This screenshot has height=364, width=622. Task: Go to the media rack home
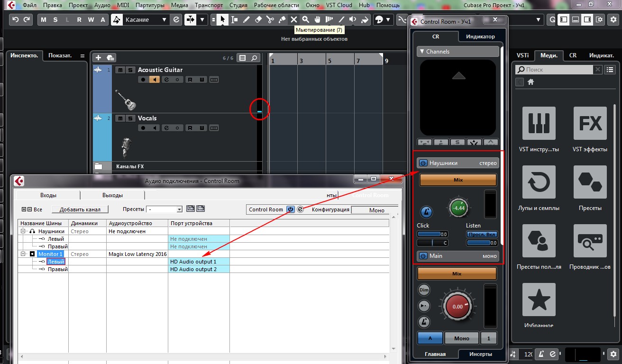531,82
